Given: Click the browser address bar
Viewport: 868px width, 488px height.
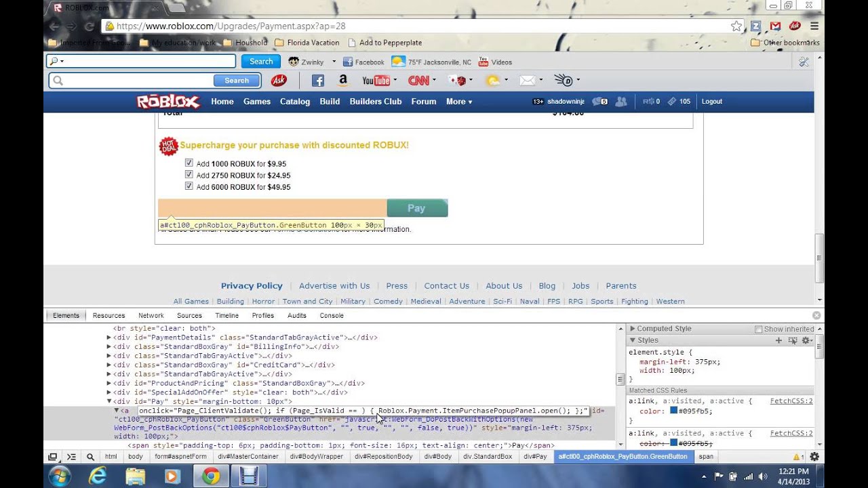Looking at the screenshot, I should coord(417,26).
